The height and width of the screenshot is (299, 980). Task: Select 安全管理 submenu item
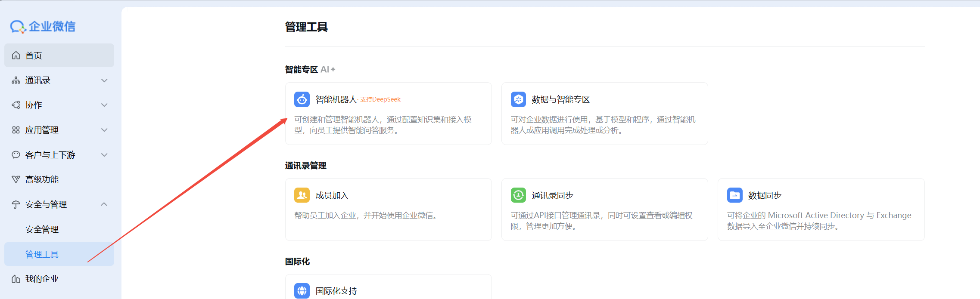(42, 229)
